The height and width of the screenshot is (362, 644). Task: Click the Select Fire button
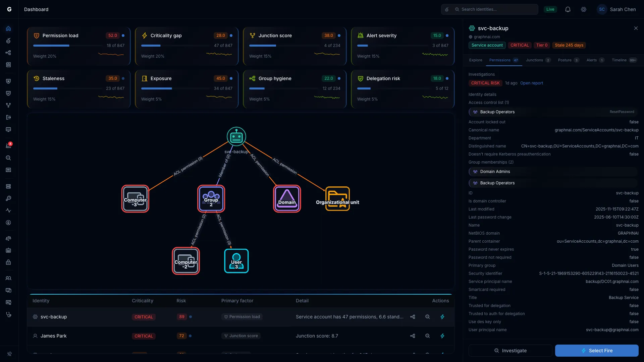(597, 351)
